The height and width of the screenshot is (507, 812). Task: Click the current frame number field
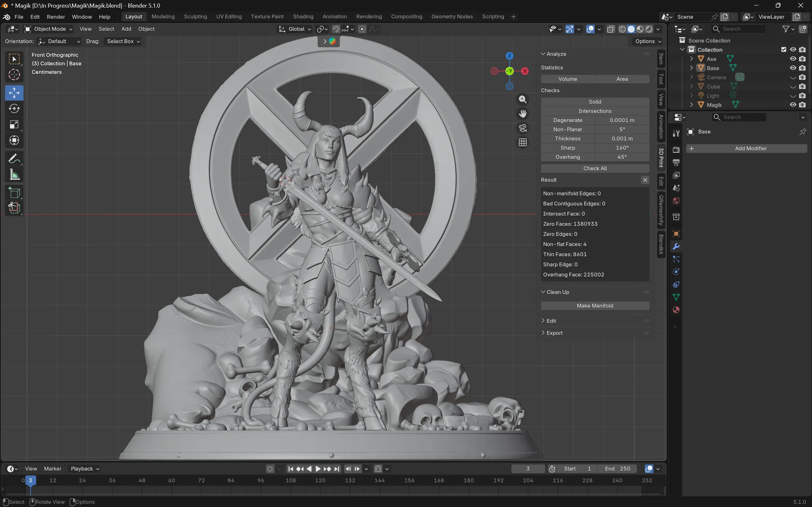tap(528, 469)
